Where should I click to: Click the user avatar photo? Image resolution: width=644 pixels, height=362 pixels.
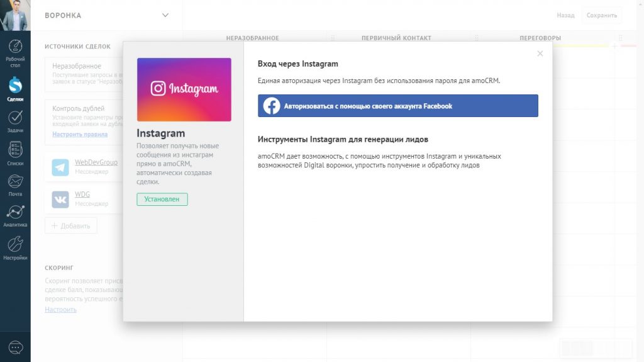click(x=15, y=15)
